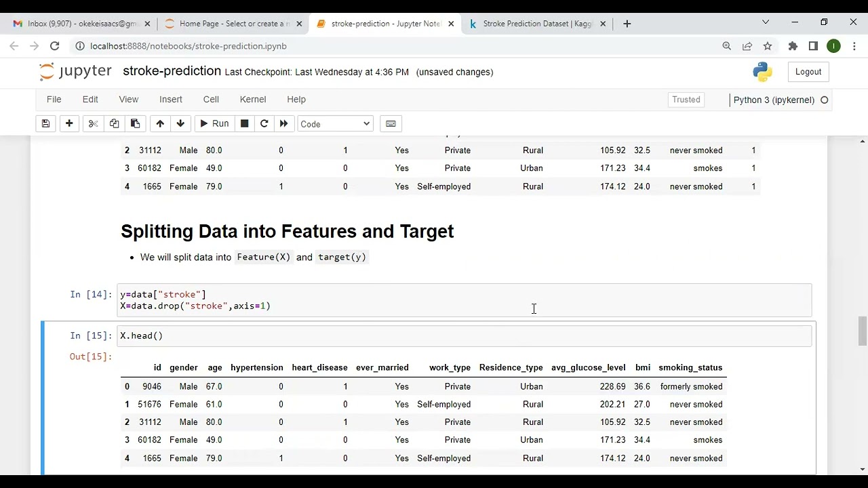This screenshot has height=488, width=868.
Task: Close the Kaggle browser tab
Action: (x=603, y=24)
